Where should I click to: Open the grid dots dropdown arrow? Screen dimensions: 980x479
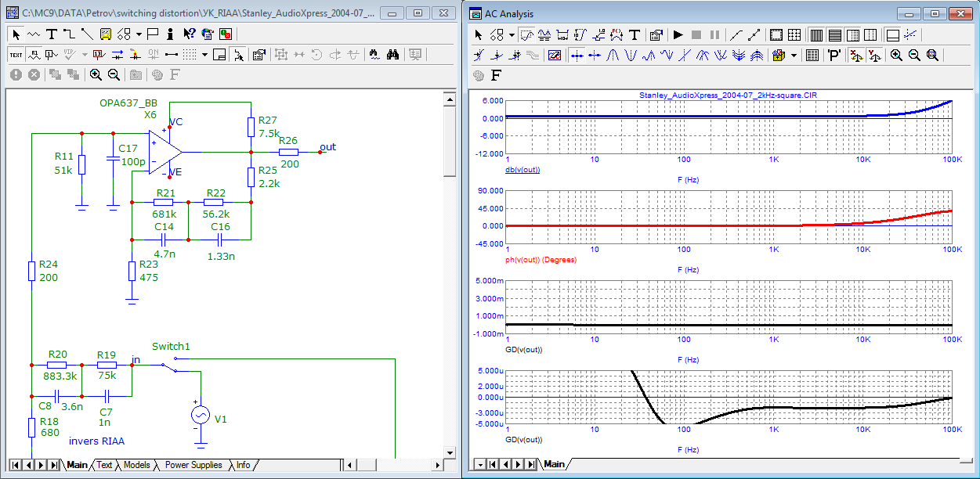(x=204, y=54)
